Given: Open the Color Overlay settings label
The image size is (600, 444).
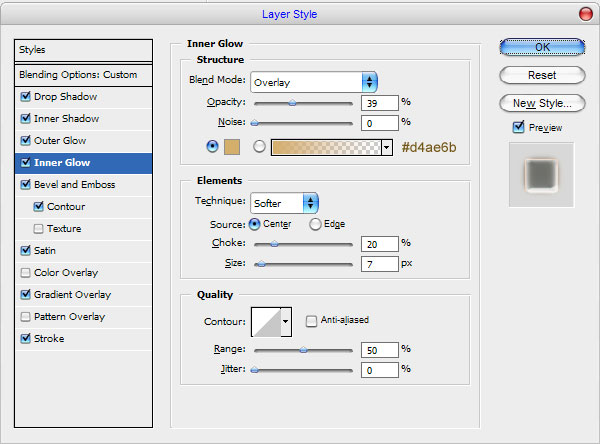Looking at the screenshot, I should click(x=66, y=273).
